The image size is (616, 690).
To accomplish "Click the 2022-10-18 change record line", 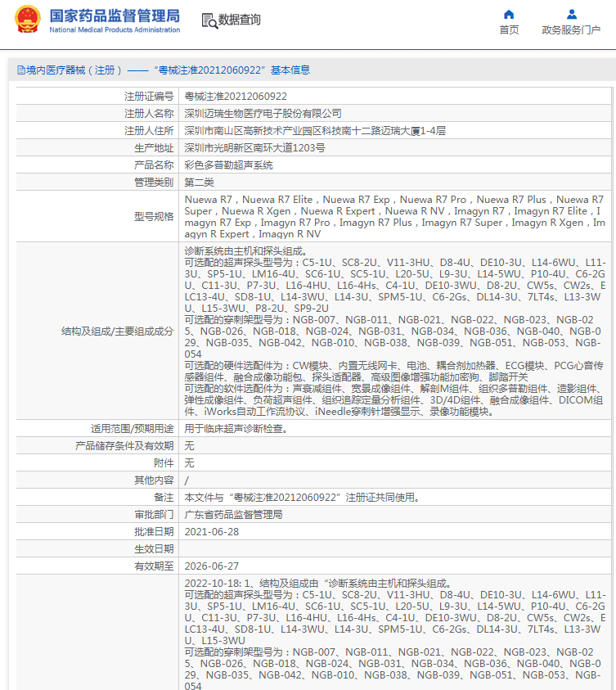I will coord(318,584).
